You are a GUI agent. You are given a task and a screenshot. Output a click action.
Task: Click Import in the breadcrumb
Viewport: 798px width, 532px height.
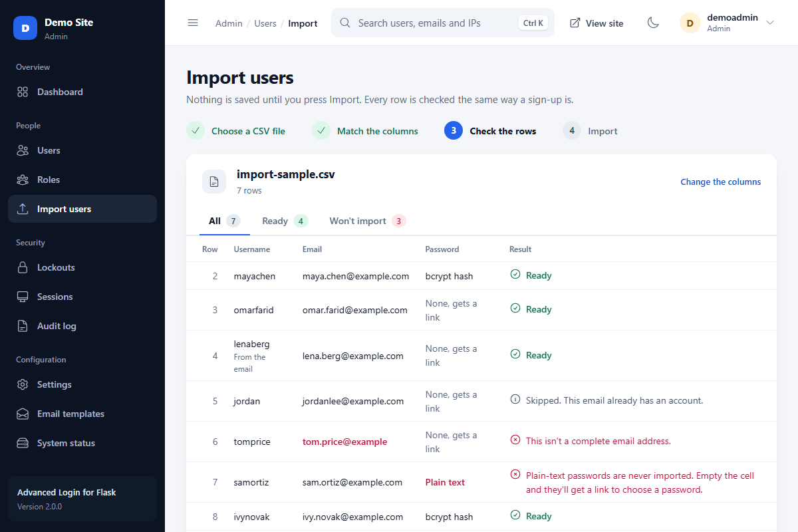pyautogui.click(x=303, y=23)
